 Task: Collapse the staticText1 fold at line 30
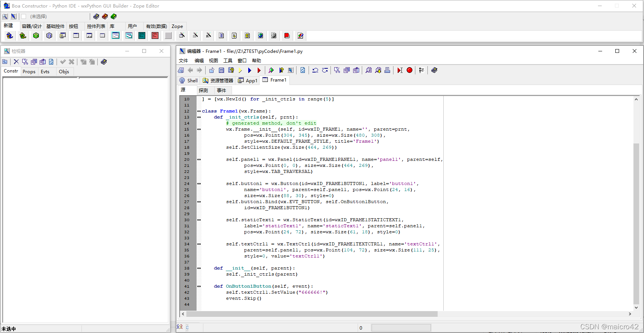[x=199, y=220]
